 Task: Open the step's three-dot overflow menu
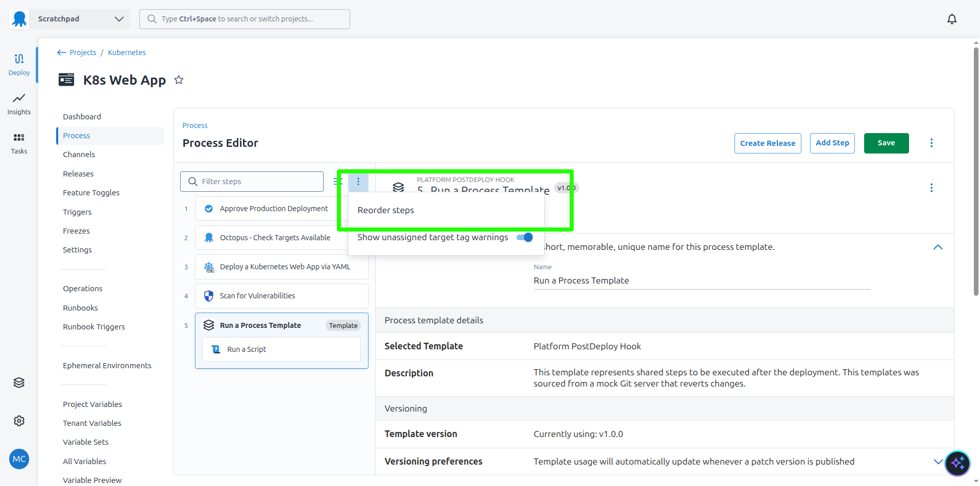click(x=931, y=188)
